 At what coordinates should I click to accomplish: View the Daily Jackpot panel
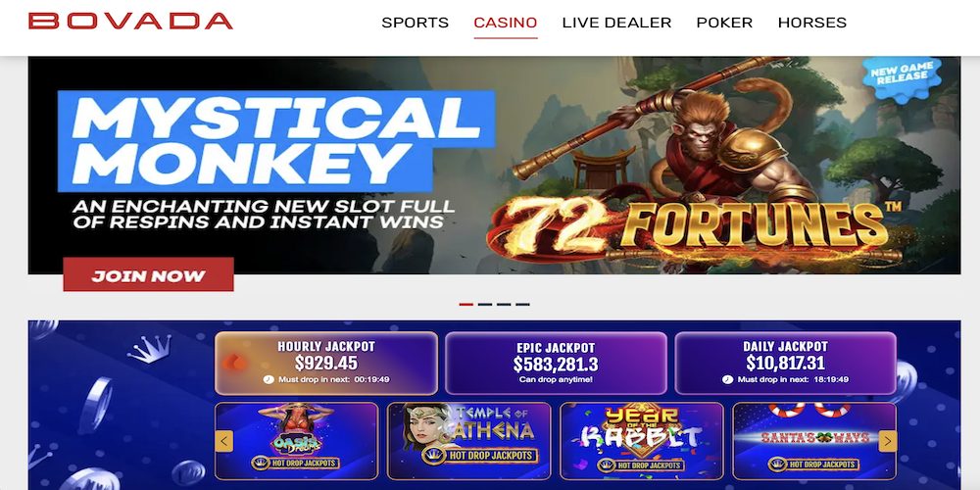click(786, 364)
